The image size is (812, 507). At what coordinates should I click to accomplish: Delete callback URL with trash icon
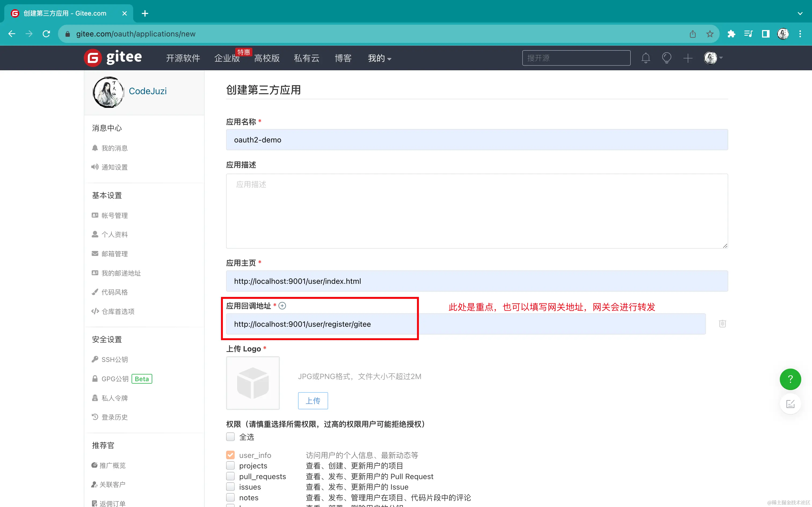point(722,324)
